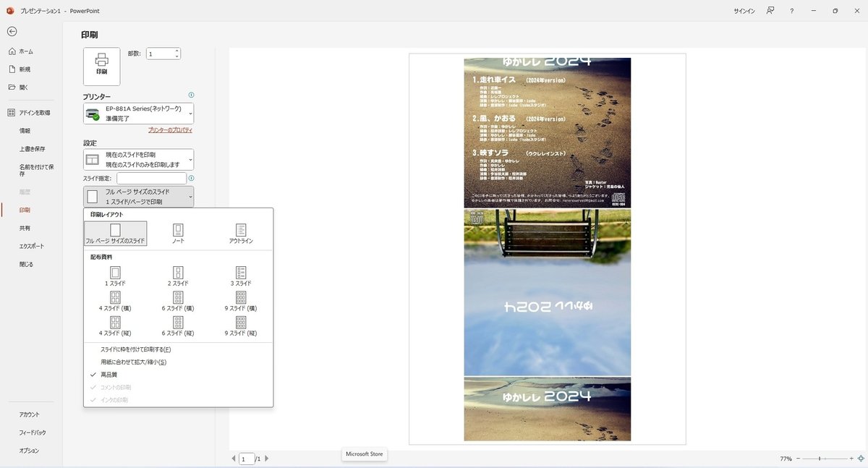Click the slide print preview image

[547, 249]
